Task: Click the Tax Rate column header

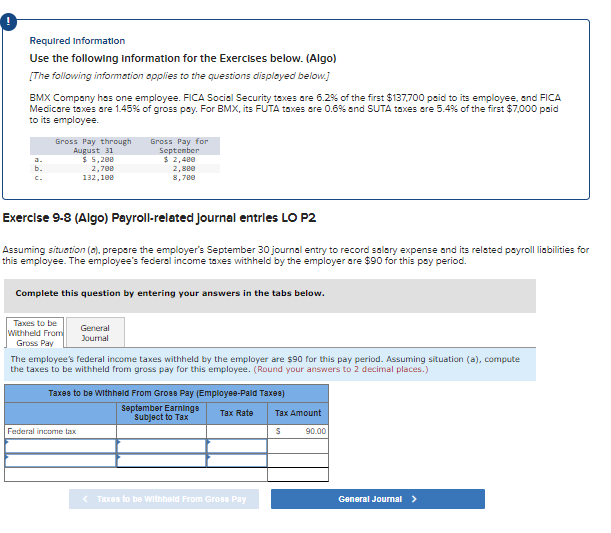Action: coord(237,413)
